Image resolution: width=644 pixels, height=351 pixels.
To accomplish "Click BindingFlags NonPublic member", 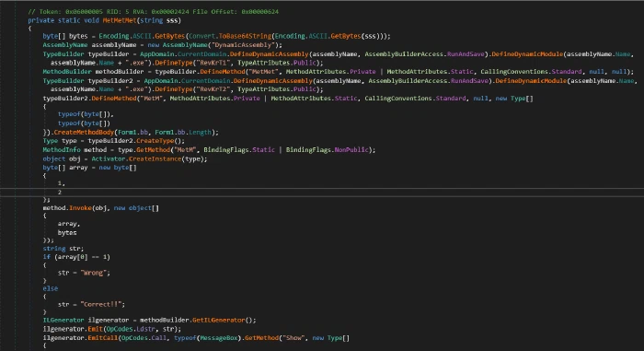I will [351, 150].
